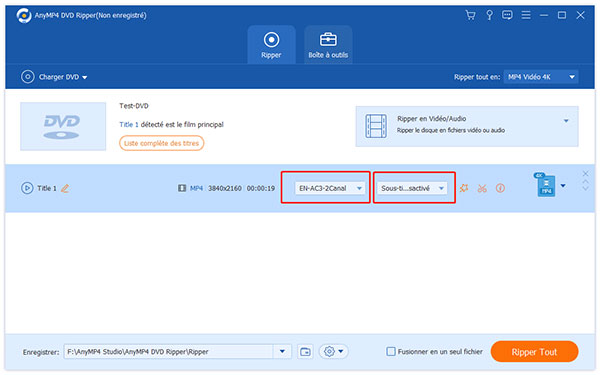Show media info icon for Title 1
This screenshot has width=600, height=375.
500,188
